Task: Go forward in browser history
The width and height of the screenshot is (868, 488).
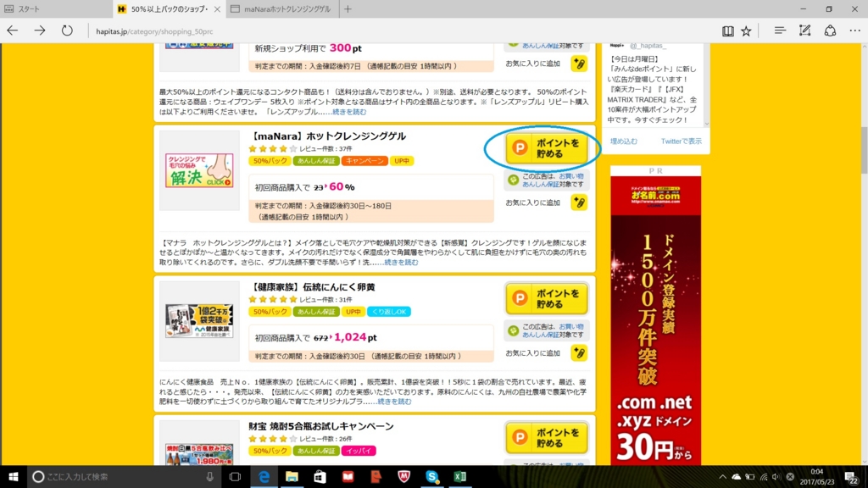Action: 39,30
